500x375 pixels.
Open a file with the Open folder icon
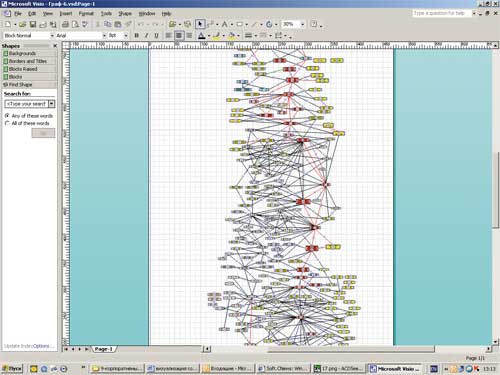tap(23, 24)
